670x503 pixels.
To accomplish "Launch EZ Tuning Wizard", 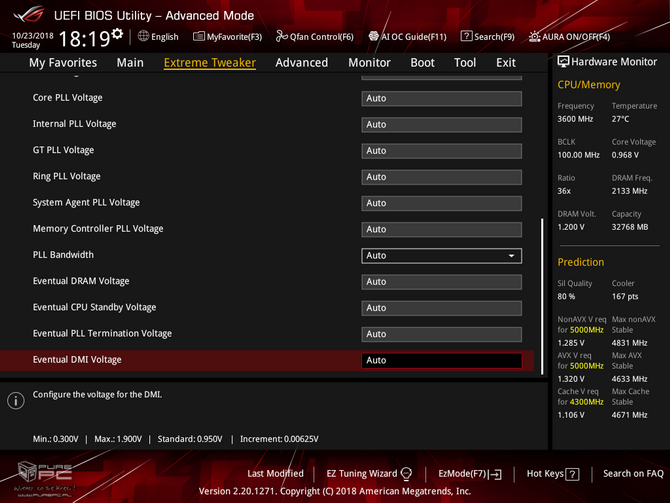I will (362, 474).
